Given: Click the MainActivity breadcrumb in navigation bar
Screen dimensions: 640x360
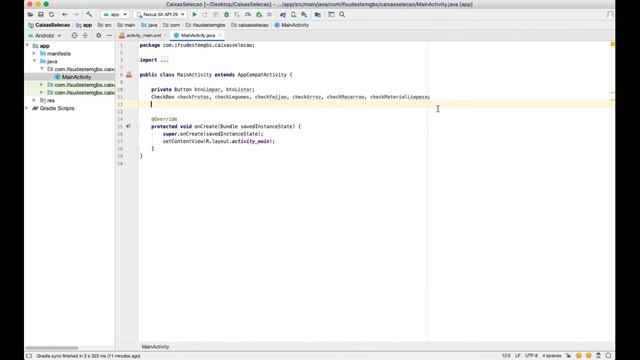Looking at the screenshot, I should tap(291, 25).
